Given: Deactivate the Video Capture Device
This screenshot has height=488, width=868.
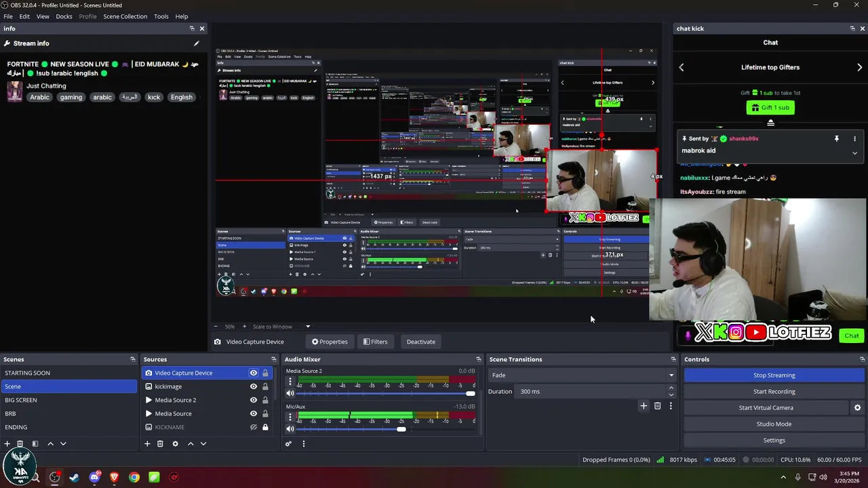Looking at the screenshot, I should [x=420, y=342].
